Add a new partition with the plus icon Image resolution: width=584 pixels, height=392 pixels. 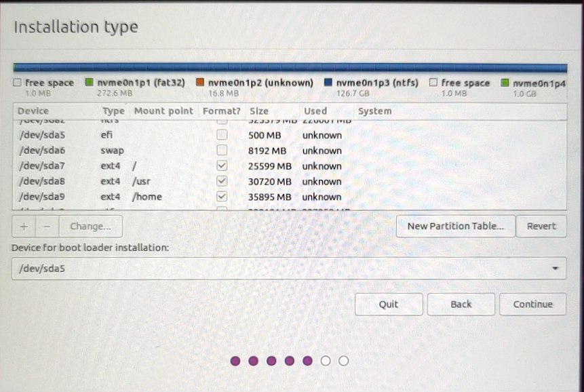24,226
